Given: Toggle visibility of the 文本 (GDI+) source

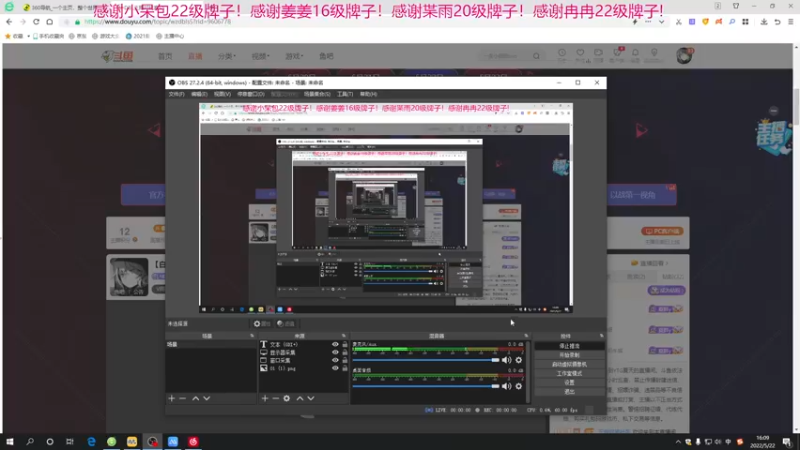Looking at the screenshot, I should pyautogui.click(x=335, y=344).
